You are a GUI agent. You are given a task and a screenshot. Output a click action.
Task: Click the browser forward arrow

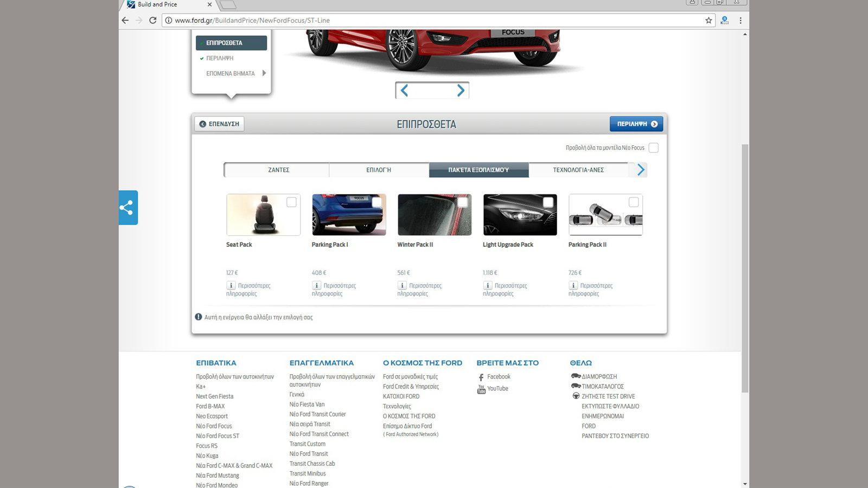click(139, 20)
